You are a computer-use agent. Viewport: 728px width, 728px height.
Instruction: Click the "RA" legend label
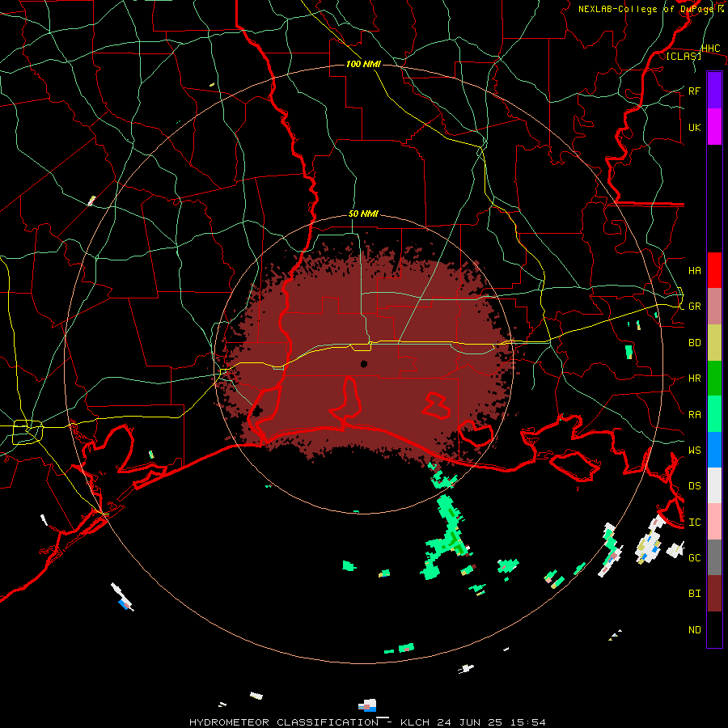(694, 414)
